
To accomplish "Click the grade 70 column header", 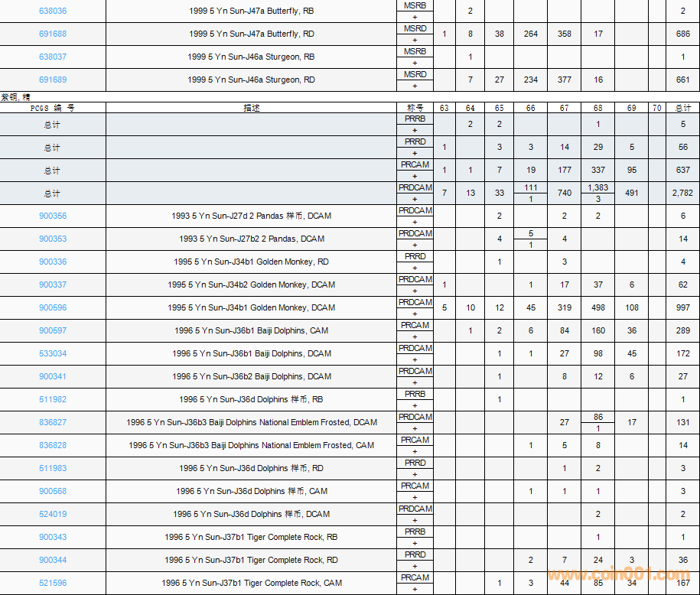I will 656,108.
